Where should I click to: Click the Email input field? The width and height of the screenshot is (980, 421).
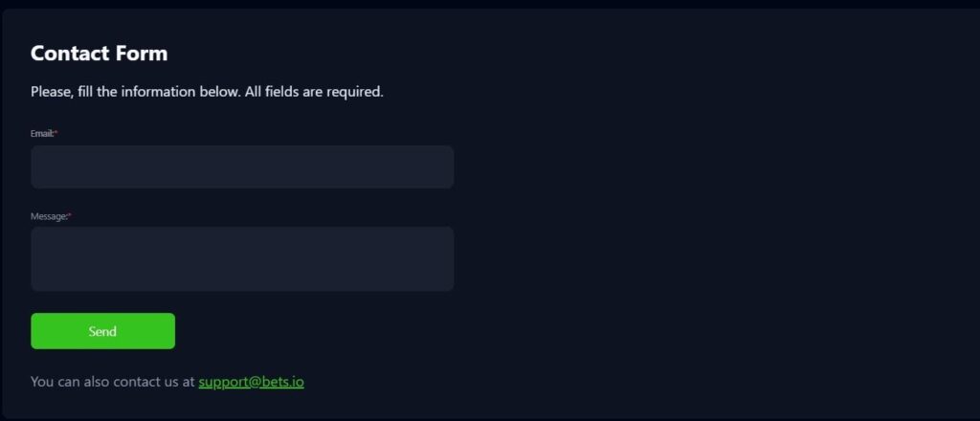pyautogui.click(x=242, y=166)
